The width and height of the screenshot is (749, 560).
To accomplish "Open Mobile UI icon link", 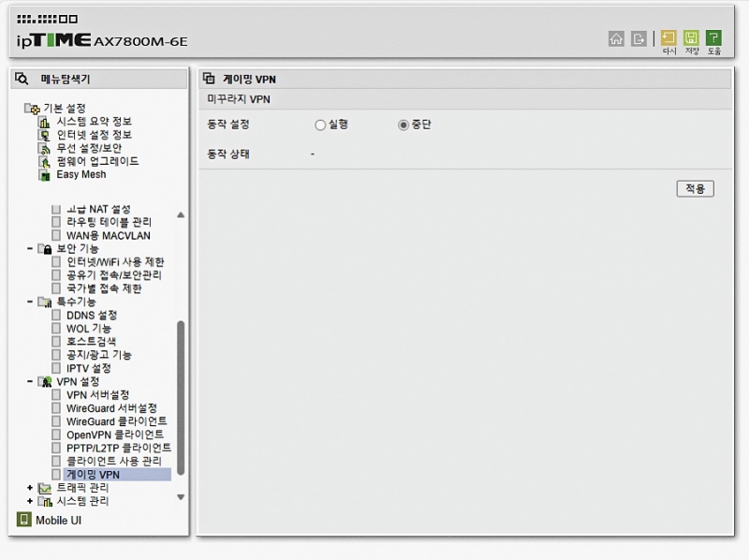I will point(24,520).
